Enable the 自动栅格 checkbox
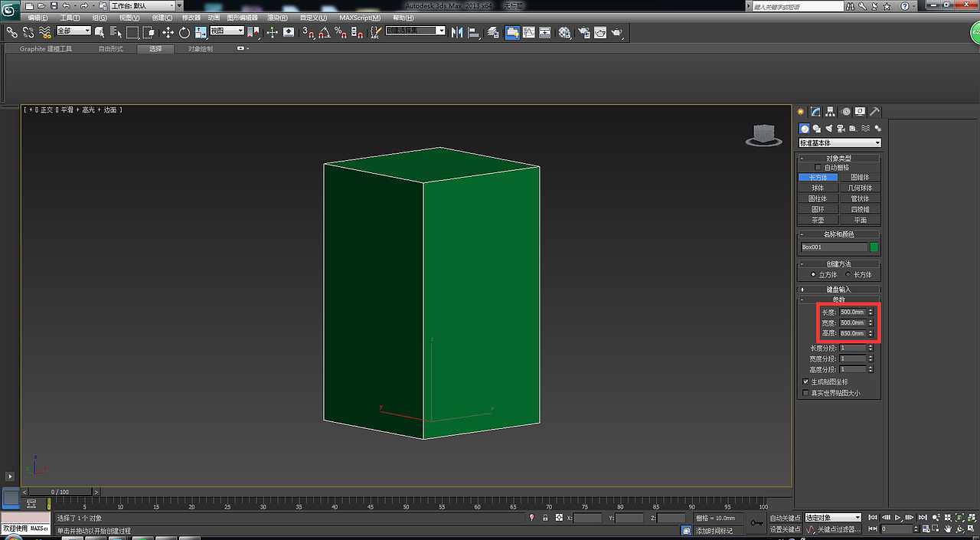Viewport: 980px width, 540px height. point(818,167)
